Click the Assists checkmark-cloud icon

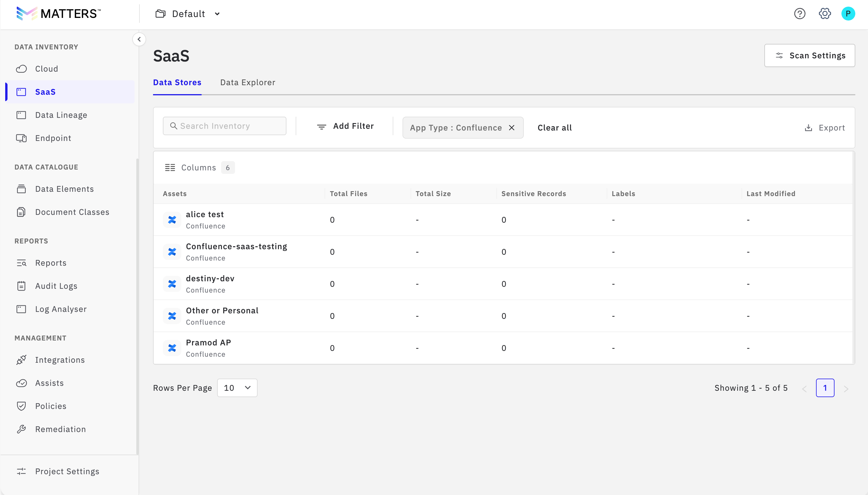[21, 383]
